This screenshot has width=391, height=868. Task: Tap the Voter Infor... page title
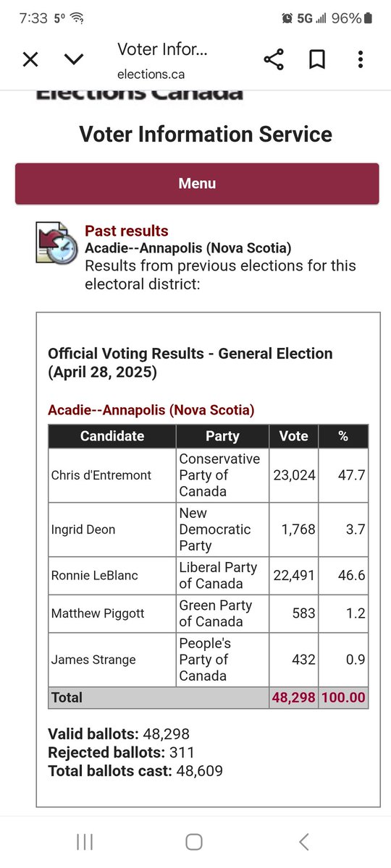coord(162,50)
